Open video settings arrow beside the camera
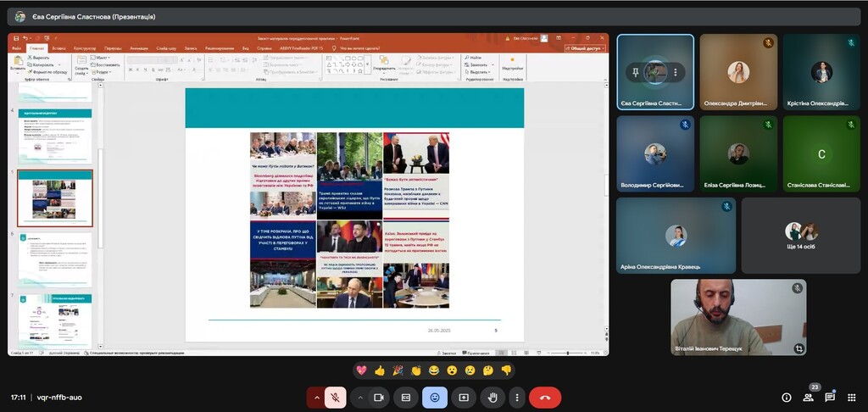Image resolution: width=868 pixels, height=412 pixels. click(360, 397)
